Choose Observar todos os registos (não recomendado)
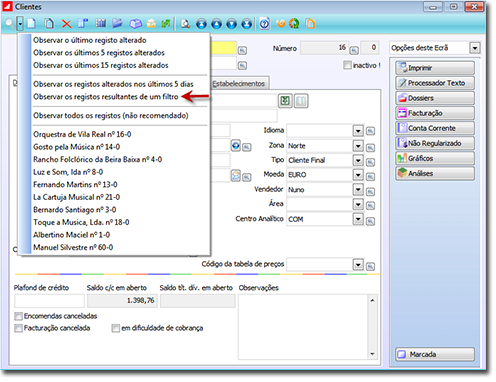Viewport: 496px width, 382px height. [111, 116]
